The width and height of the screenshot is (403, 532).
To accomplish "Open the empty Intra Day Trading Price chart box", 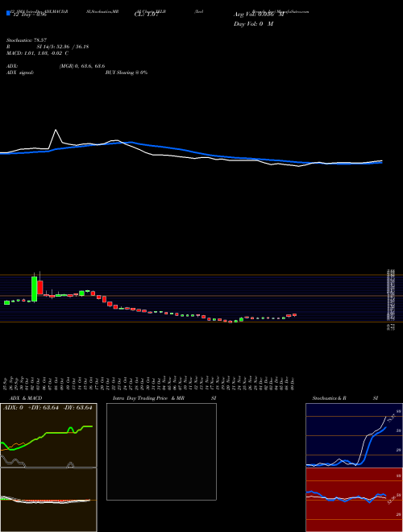I will (161, 451).
